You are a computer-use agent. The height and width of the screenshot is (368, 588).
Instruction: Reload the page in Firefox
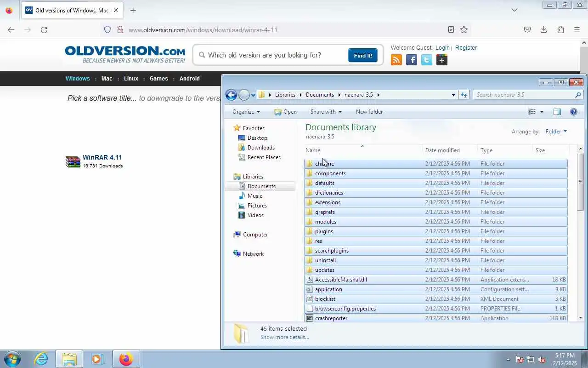[44, 30]
